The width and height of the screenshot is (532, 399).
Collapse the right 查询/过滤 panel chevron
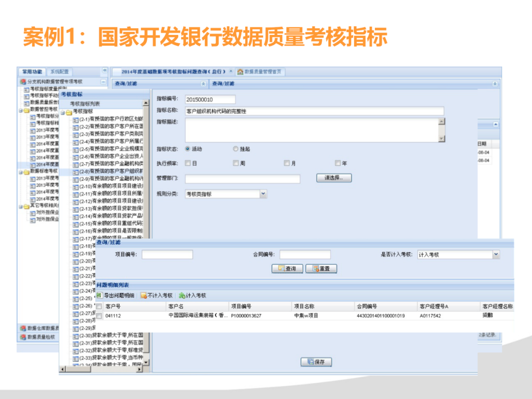[495, 83]
